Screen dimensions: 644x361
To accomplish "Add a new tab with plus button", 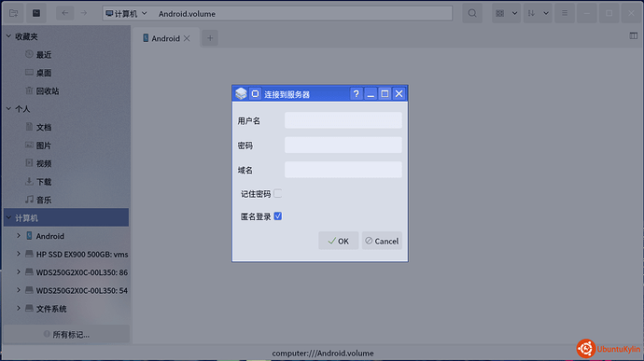I will point(210,38).
